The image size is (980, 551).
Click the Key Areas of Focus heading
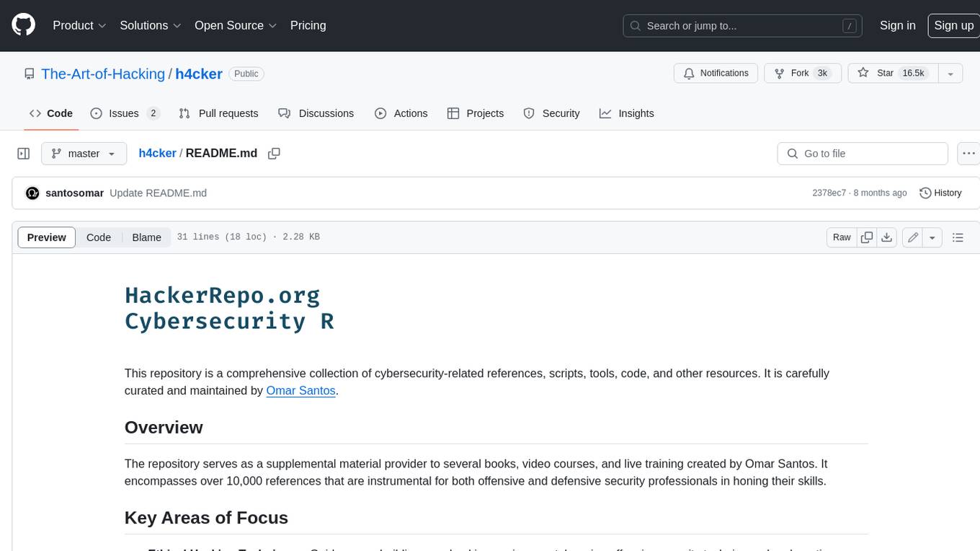click(206, 518)
